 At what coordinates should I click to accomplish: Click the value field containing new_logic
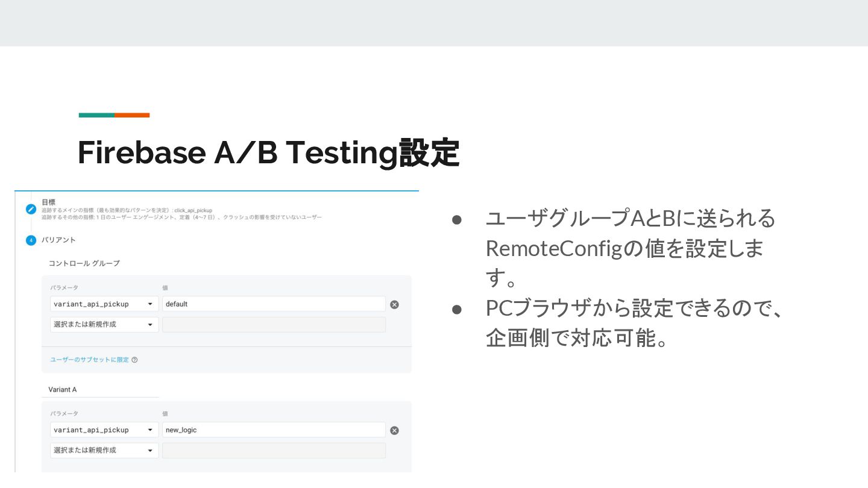coord(274,430)
